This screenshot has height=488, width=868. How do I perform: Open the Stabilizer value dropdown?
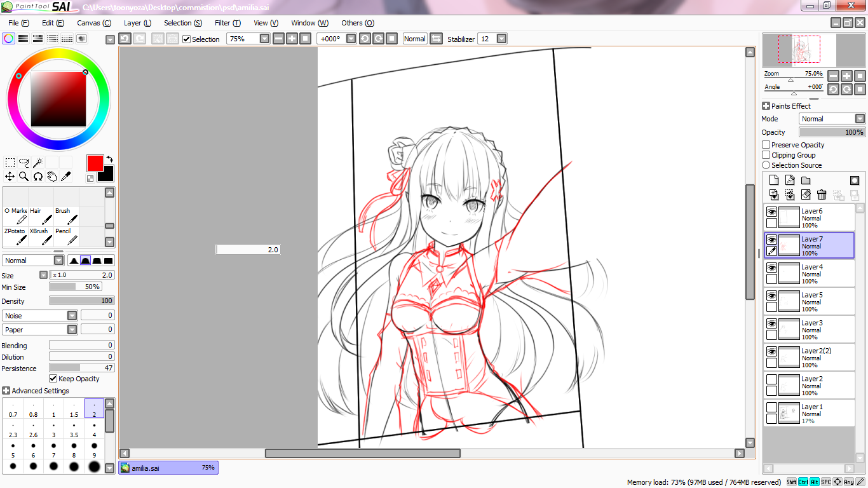coord(502,39)
